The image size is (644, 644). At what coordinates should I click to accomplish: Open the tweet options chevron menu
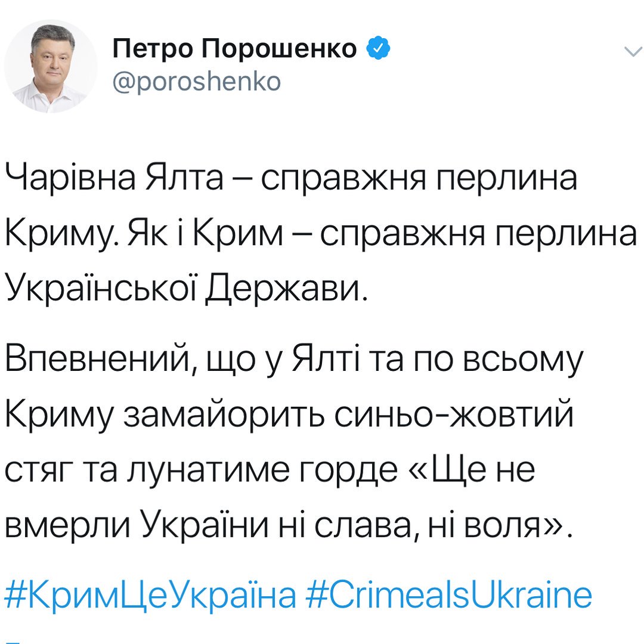coord(631,52)
